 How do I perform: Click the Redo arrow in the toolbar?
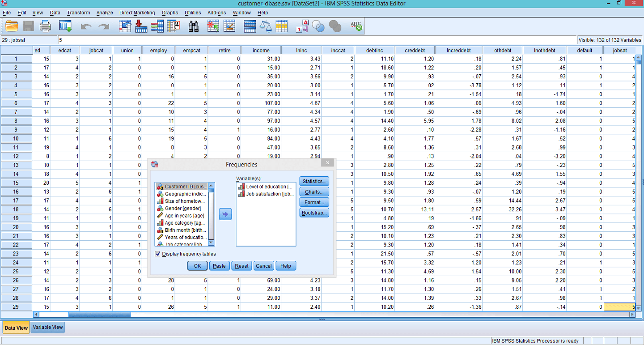[x=104, y=27]
